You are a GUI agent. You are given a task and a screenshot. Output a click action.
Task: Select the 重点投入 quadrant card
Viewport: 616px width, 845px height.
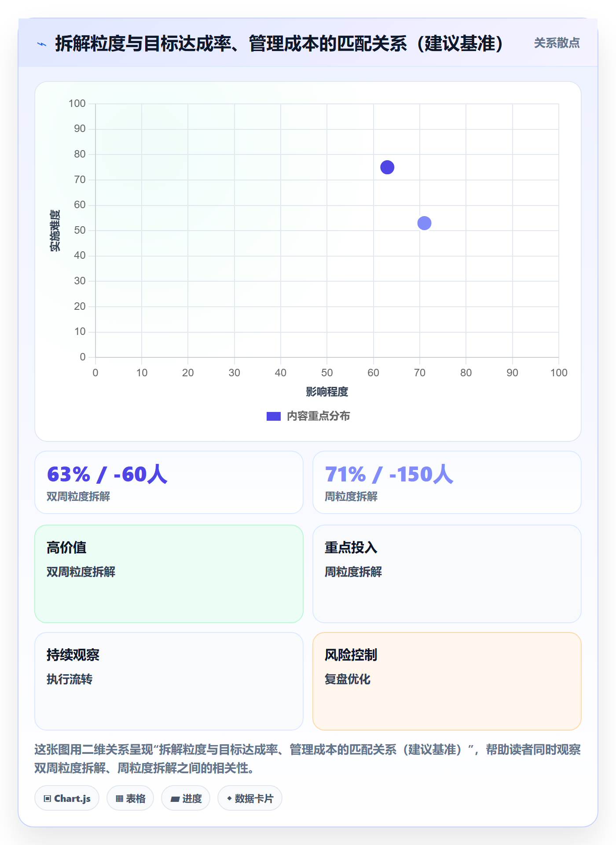click(x=447, y=574)
